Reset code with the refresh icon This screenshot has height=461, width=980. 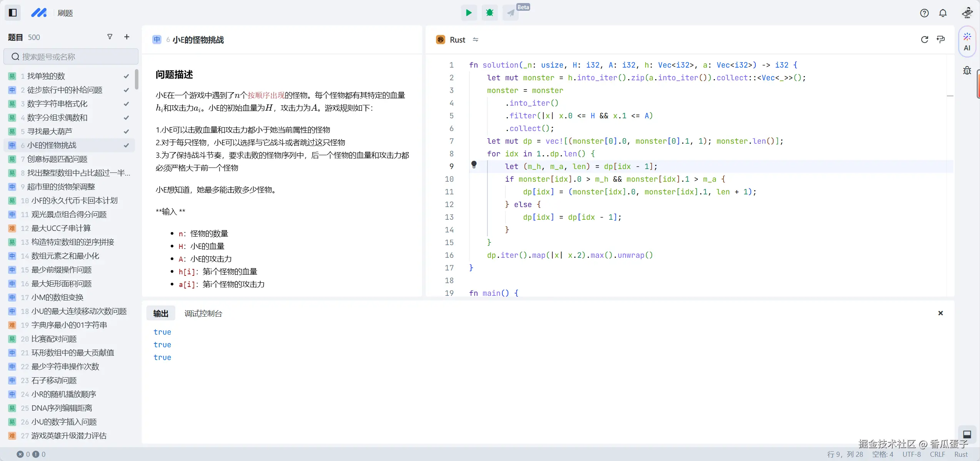coord(924,40)
